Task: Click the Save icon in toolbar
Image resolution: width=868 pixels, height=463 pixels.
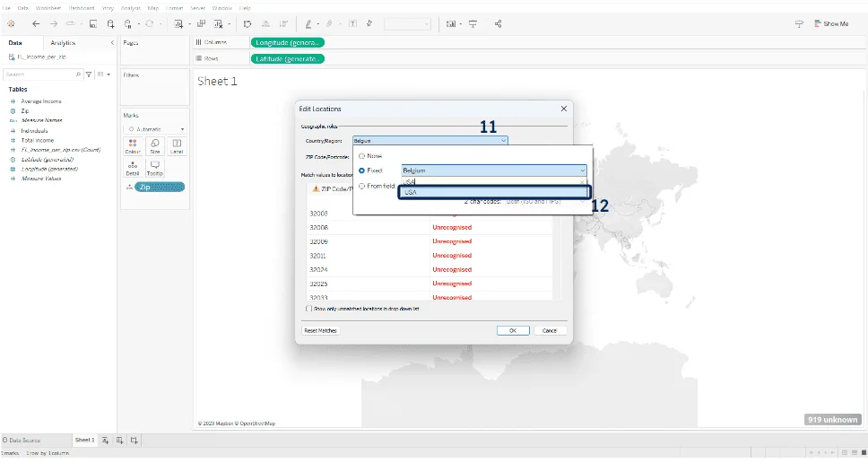Action: (92, 24)
